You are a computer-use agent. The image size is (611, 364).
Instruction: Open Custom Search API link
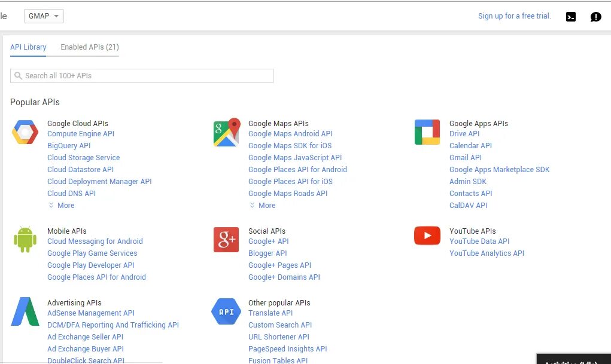(x=280, y=325)
